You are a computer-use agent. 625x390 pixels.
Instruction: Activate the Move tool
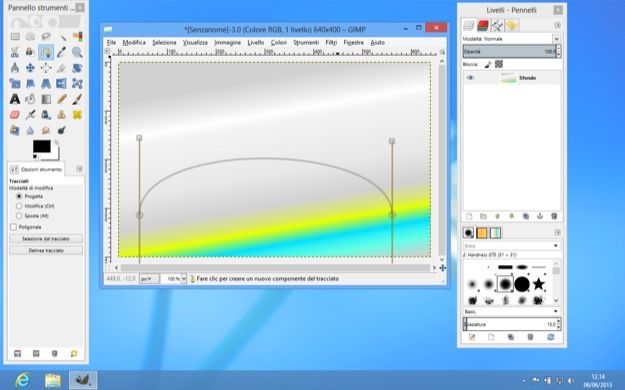pyautogui.click(x=30, y=68)
